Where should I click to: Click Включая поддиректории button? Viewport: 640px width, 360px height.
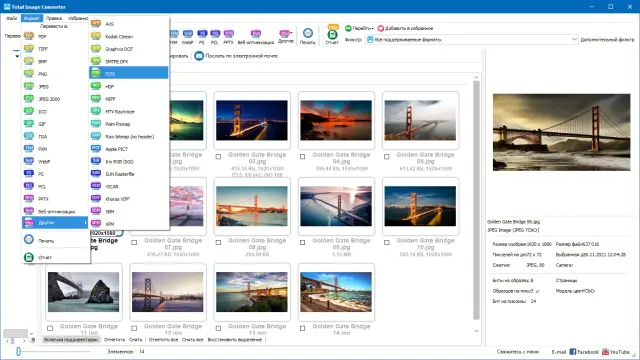71,340
